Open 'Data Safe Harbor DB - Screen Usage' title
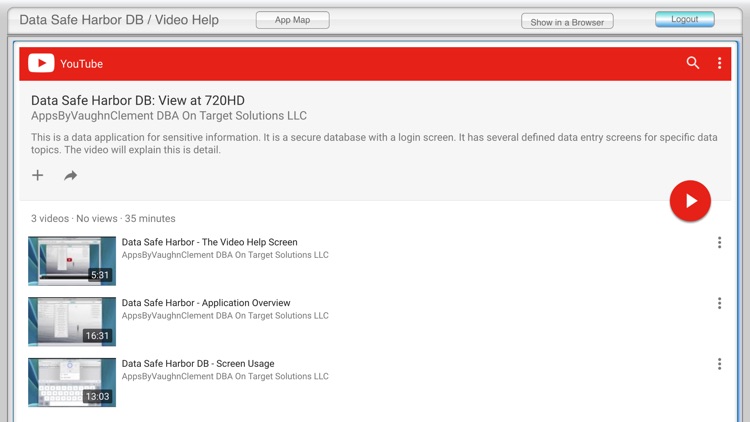 click(x=198, y=364)
